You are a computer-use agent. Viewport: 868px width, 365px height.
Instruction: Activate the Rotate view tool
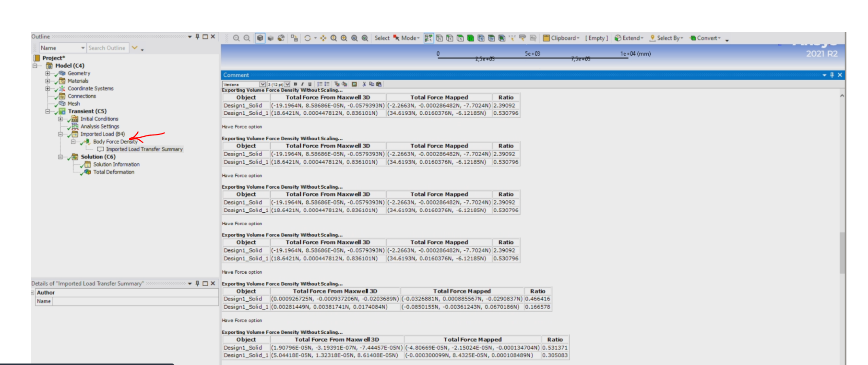click(308, 38)
